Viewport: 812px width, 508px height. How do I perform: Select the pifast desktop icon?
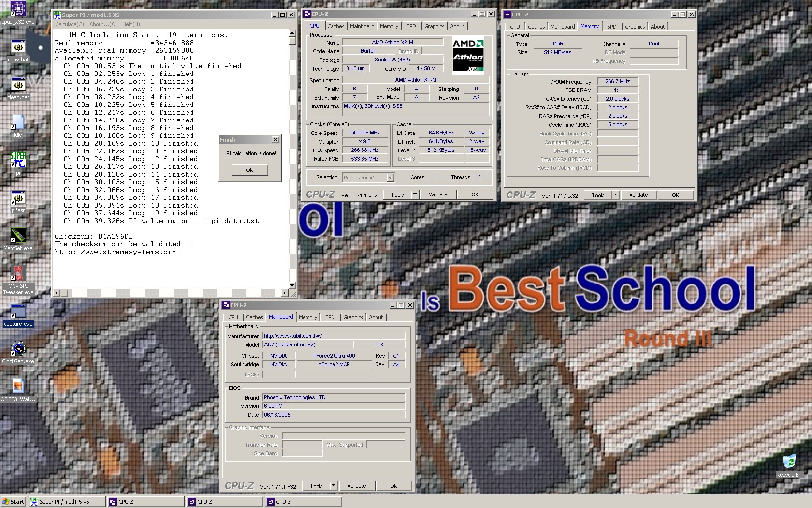click(x=18, y=202)
